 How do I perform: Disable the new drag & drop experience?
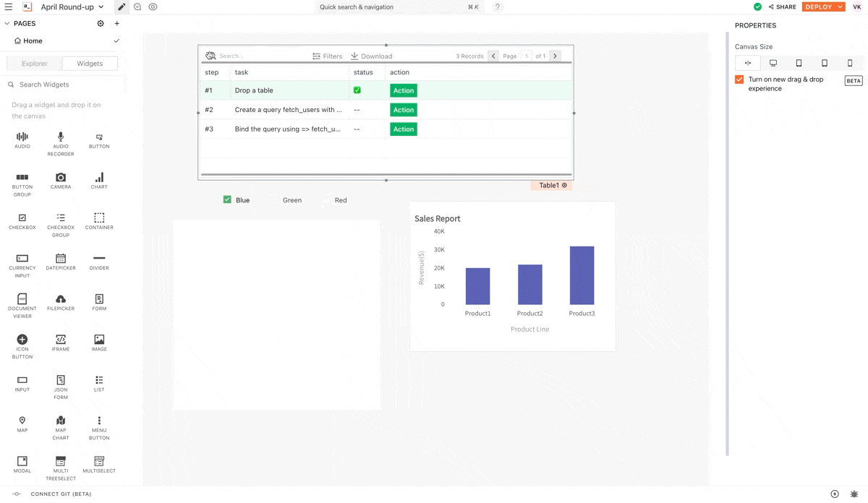[x=739, y=79]
